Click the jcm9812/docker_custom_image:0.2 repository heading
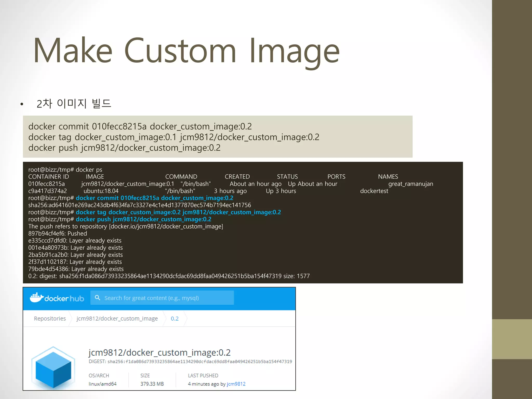The image size is (532, 399). (159, 353)
